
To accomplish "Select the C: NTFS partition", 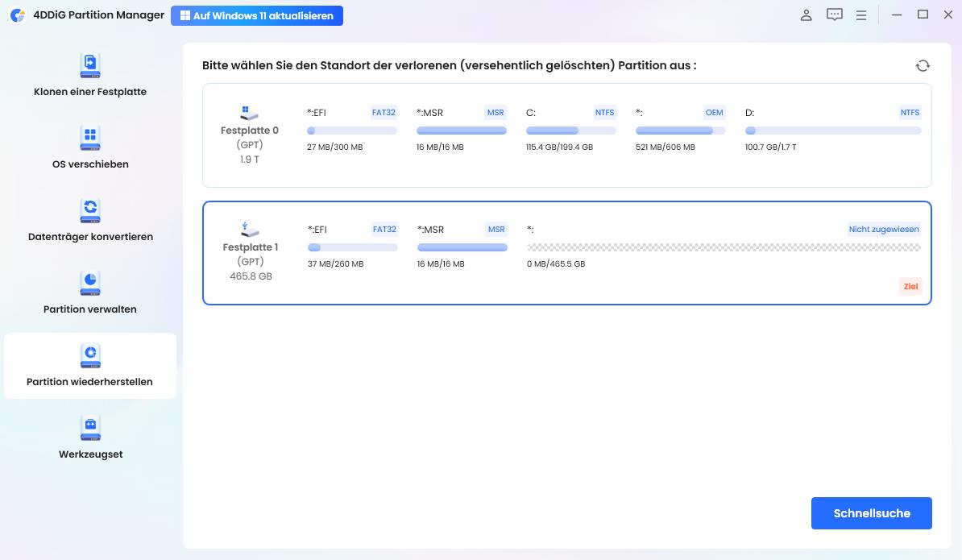I will [x=572, y=130].
